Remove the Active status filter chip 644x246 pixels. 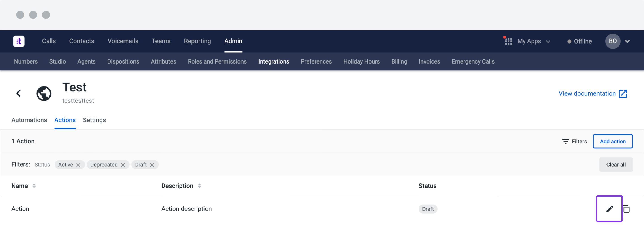pyautogui.click(x=78, y=165)
